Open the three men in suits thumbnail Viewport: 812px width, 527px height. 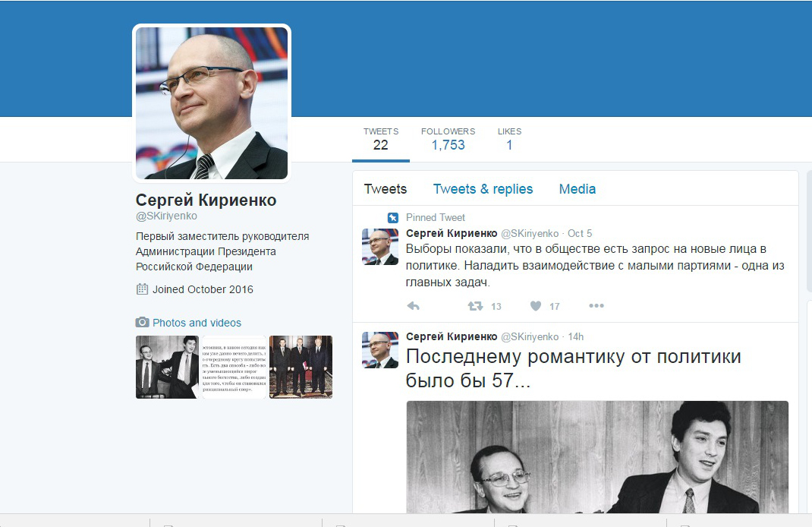pyautogui.click(x=301, y=367)
